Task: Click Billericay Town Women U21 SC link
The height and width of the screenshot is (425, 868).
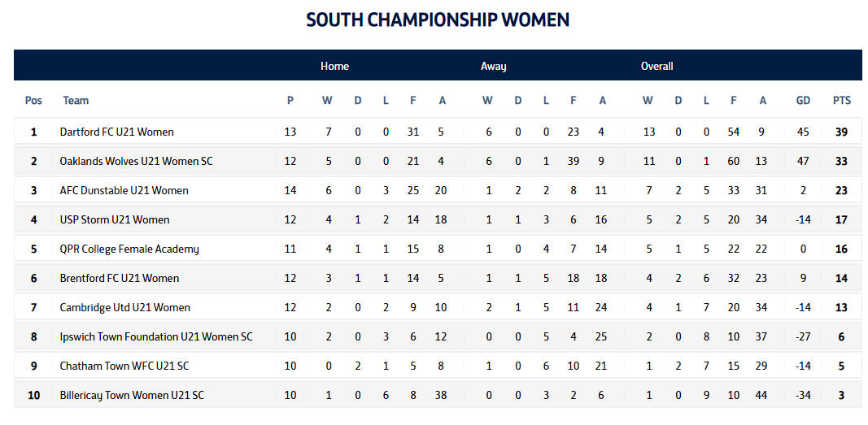Action: coord(132,395)
